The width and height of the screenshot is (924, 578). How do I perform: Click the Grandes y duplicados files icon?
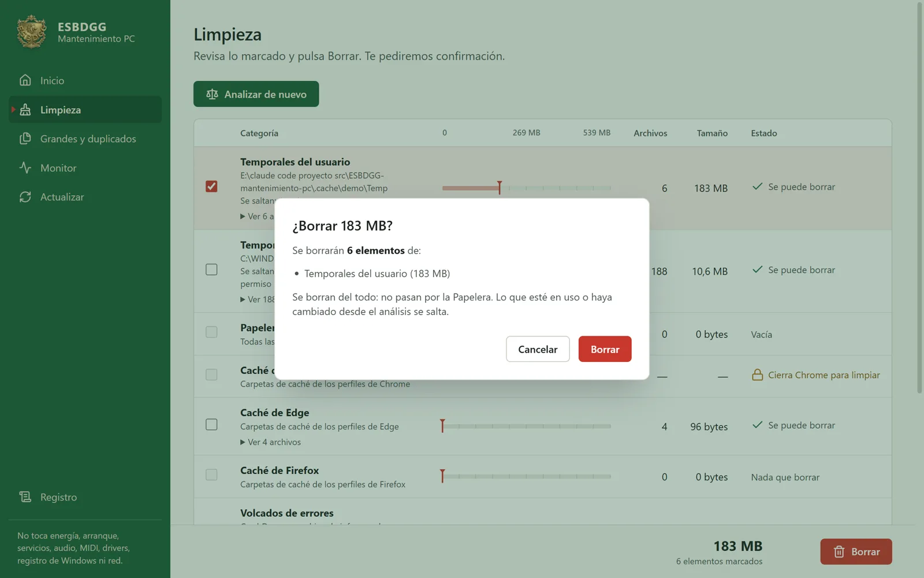pos(25,139)
